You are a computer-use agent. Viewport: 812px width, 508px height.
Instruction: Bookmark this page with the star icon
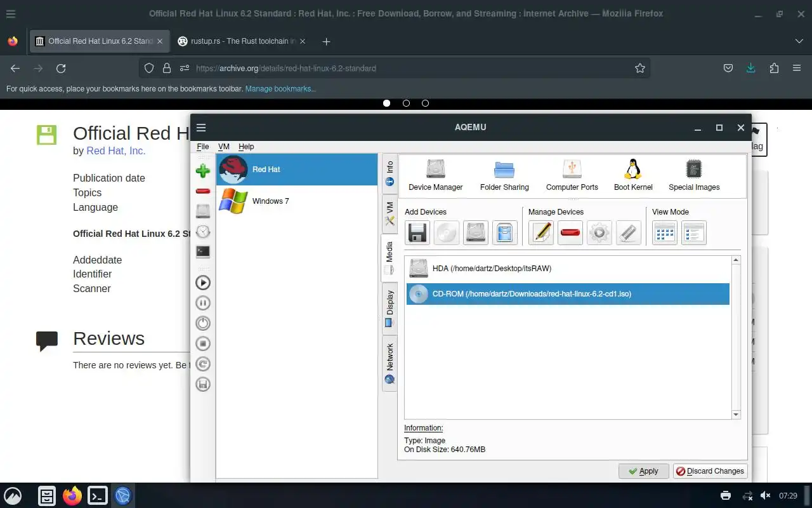point(640,68)
